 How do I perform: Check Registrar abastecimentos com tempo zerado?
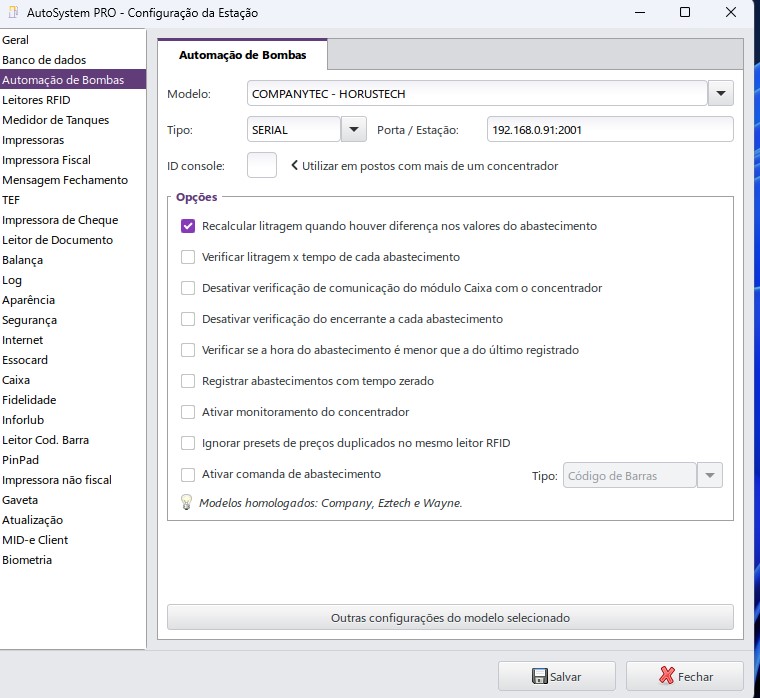[188, 381]
